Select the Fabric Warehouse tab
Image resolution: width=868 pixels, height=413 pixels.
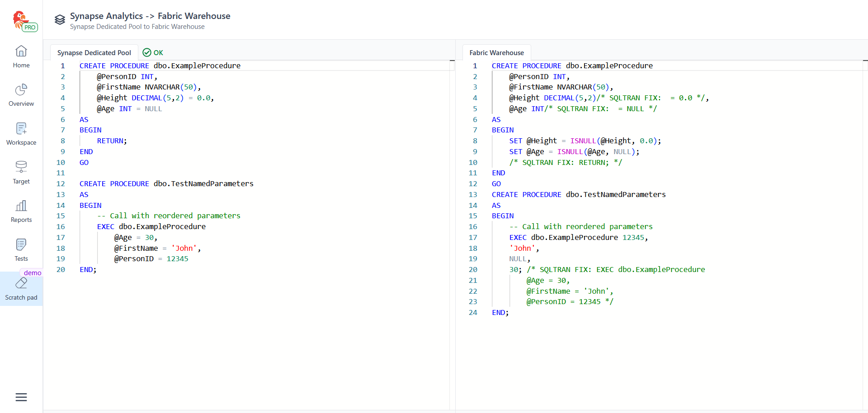pyautogui.click(x=496, y=53)
